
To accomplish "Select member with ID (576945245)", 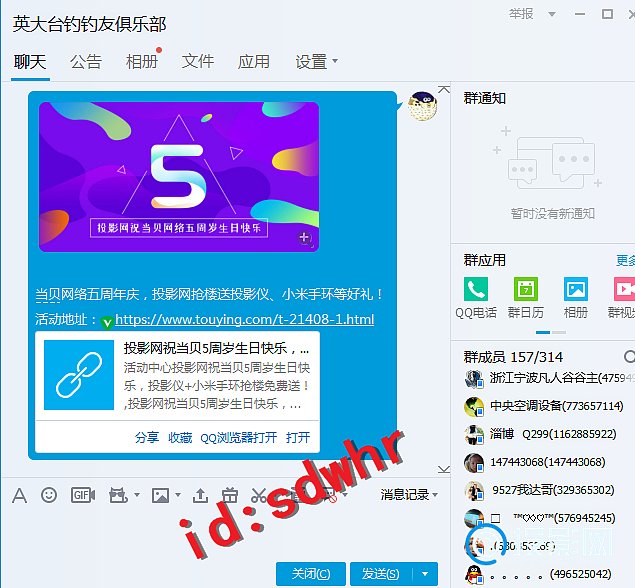I will pos(540,518).
